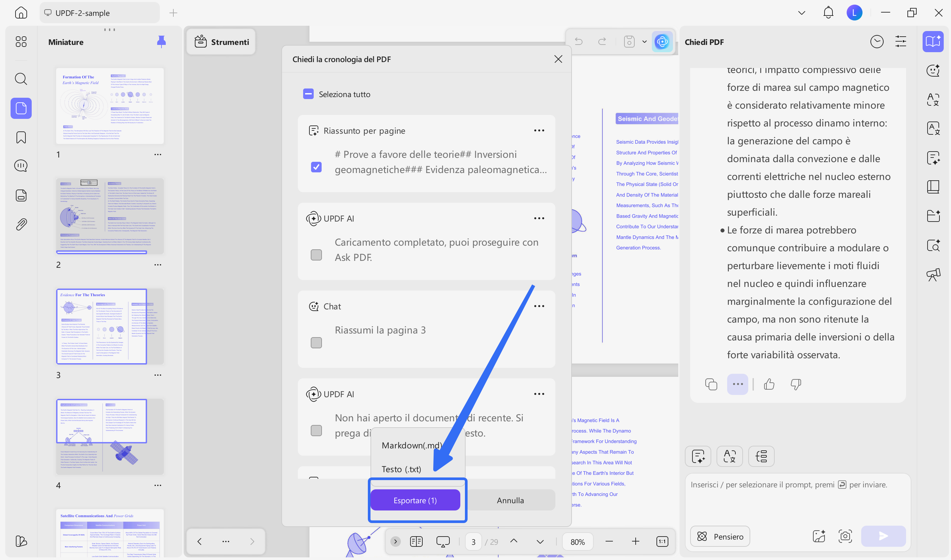This screenshot has width=951, height=560.
Task: Toggle the Seleziona tutto checkbox
Action: [308, 94]
